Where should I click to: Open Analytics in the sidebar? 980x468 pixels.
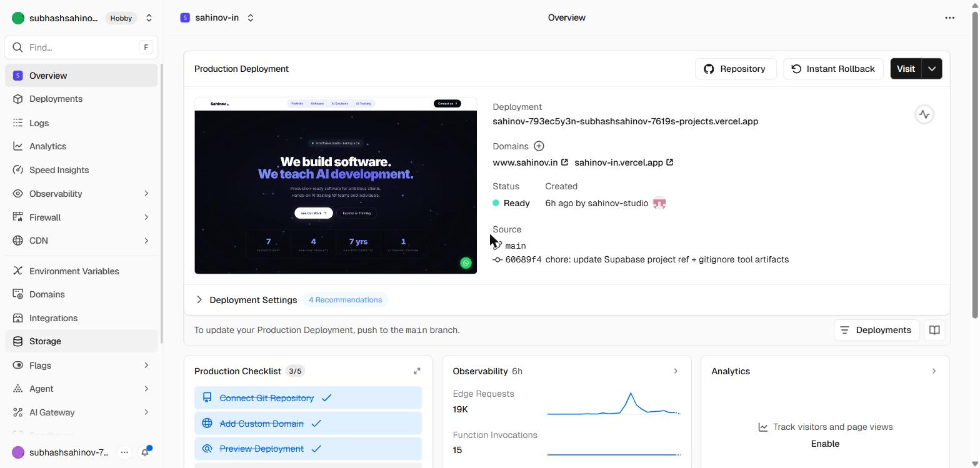tap(81, 146)
